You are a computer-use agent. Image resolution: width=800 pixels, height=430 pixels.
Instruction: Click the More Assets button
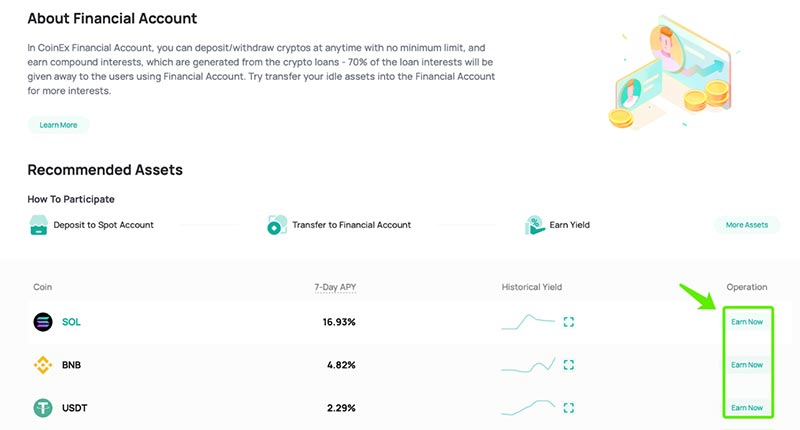(746, 225)
